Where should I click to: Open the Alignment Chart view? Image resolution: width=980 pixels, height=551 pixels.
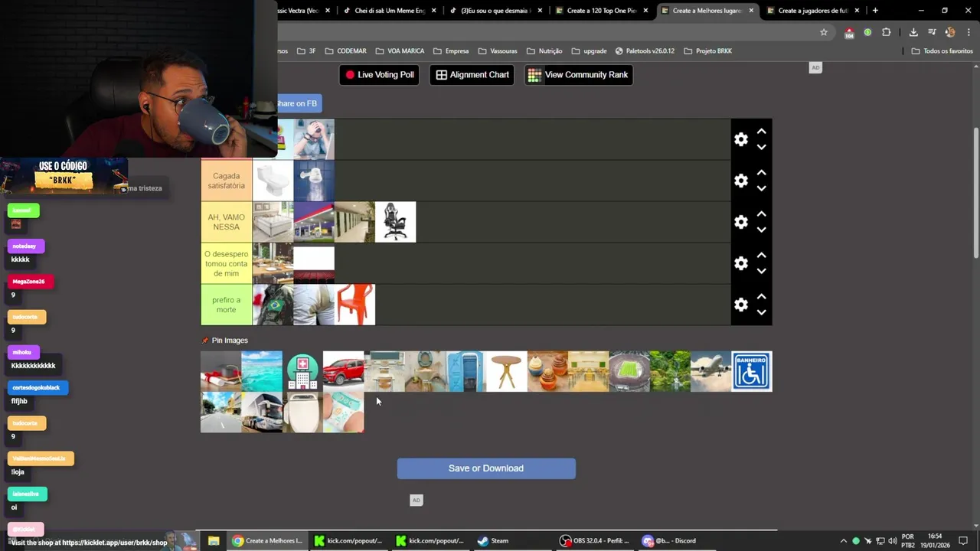pos(472,75)
